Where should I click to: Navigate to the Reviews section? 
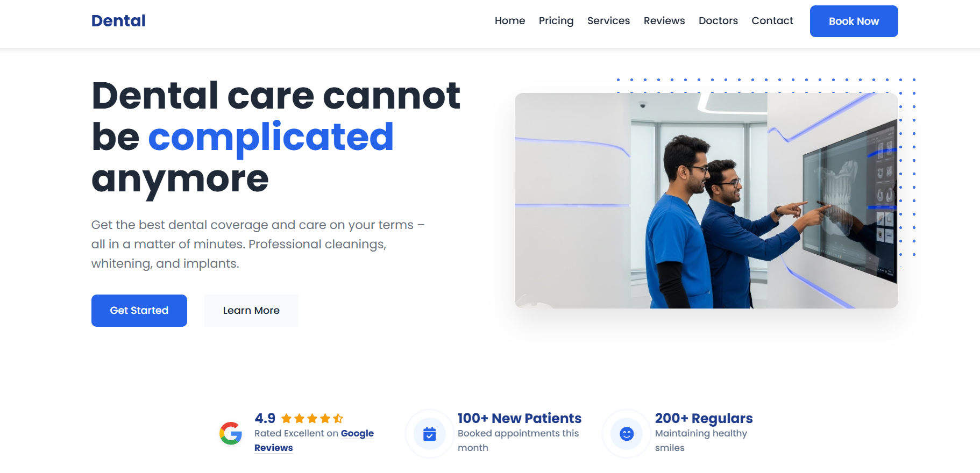[x=664, y=20]
